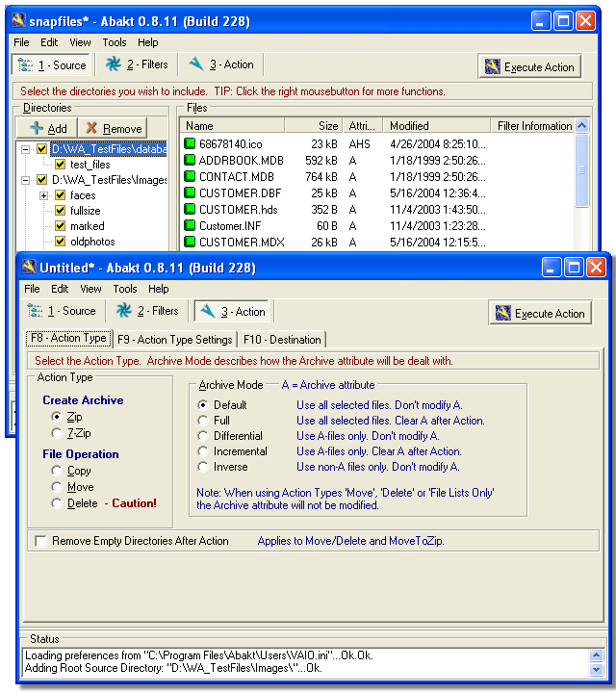Uncheck the fullsize folder checkbox
Viewport: 616px width, 693px height.
pyautogui.click(x=60, y=211)
